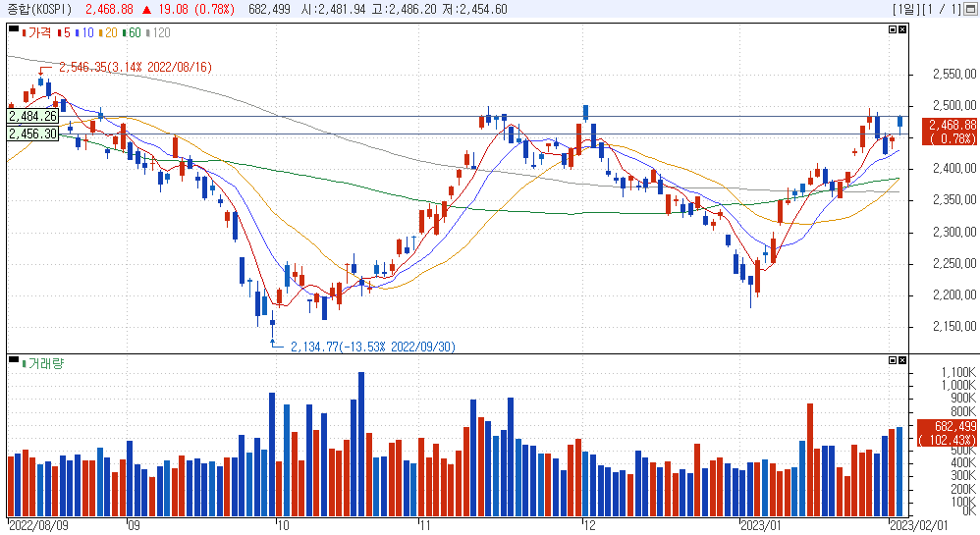Click the red volume tag 682,499

tap(947, 433)
